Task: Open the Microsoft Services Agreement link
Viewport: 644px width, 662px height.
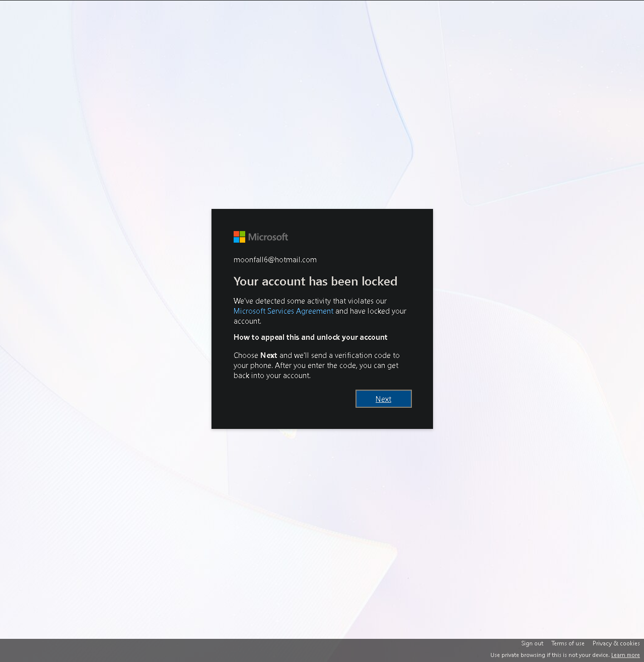Action: [283, 311]
